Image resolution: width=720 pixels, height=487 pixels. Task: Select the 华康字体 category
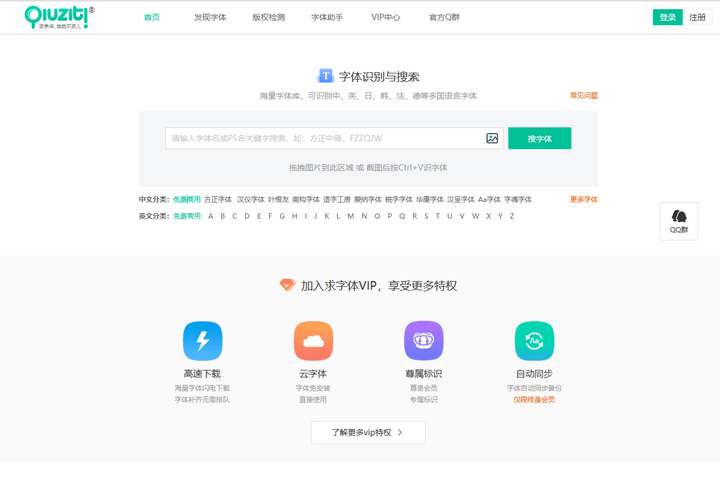430,199
